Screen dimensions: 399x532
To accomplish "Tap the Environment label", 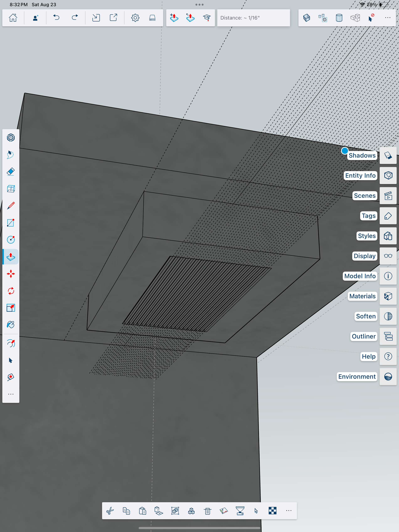I will (357, 377).
